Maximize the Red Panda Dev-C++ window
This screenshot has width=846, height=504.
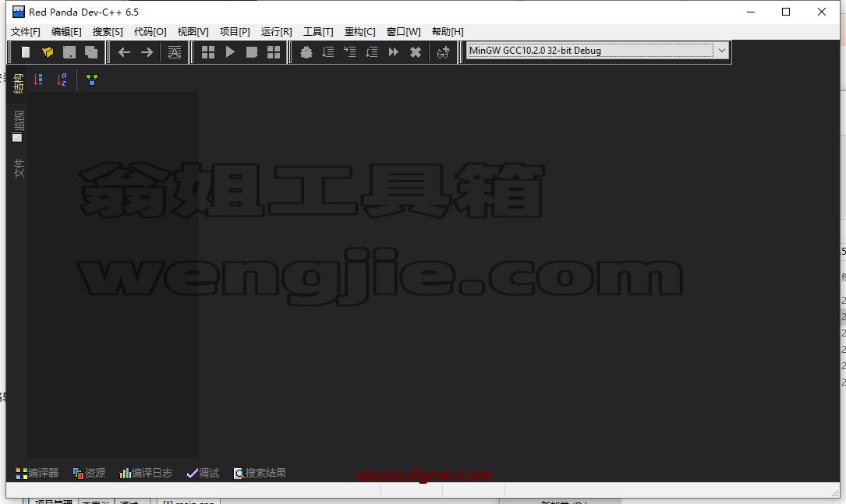click(x=786, y=12)
